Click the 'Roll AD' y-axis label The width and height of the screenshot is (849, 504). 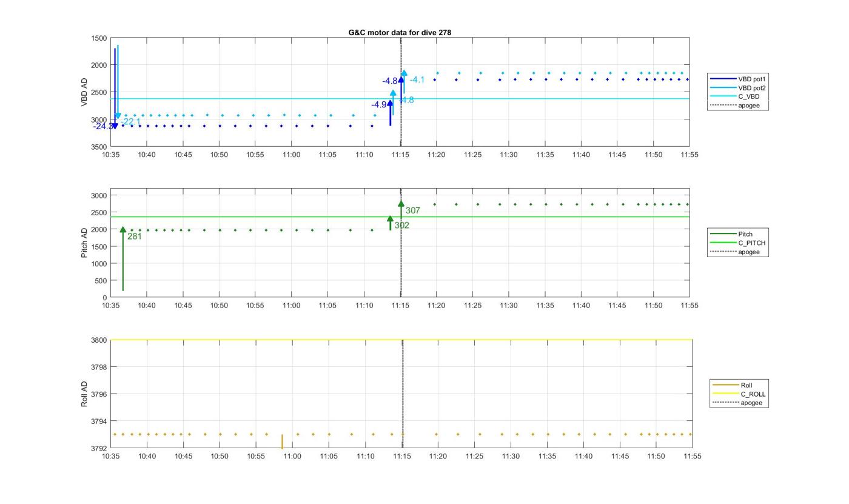pos(84,394)
